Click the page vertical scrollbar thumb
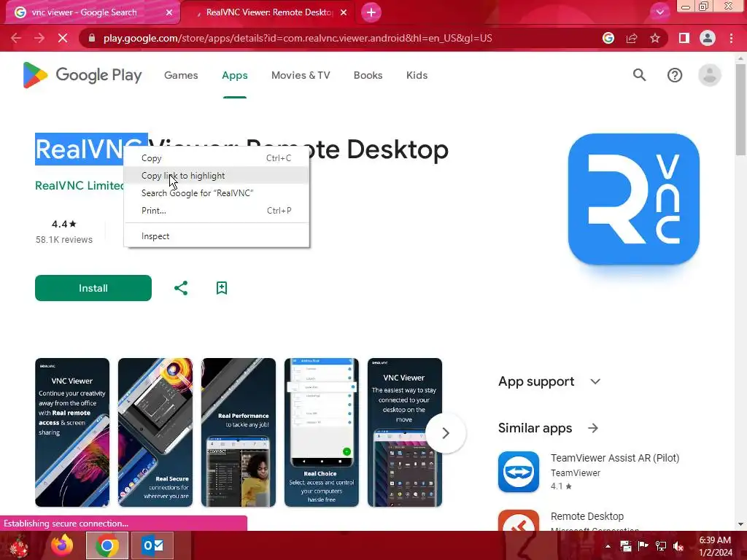Viewport: 747px width, 560px height. (x=740, y=109)
